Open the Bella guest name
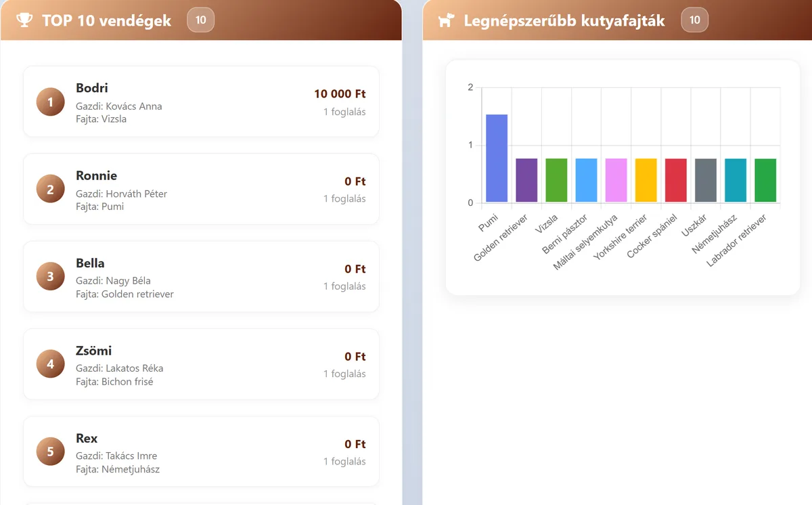The height and width of the screenshot is (505, 812). point(90,263)
